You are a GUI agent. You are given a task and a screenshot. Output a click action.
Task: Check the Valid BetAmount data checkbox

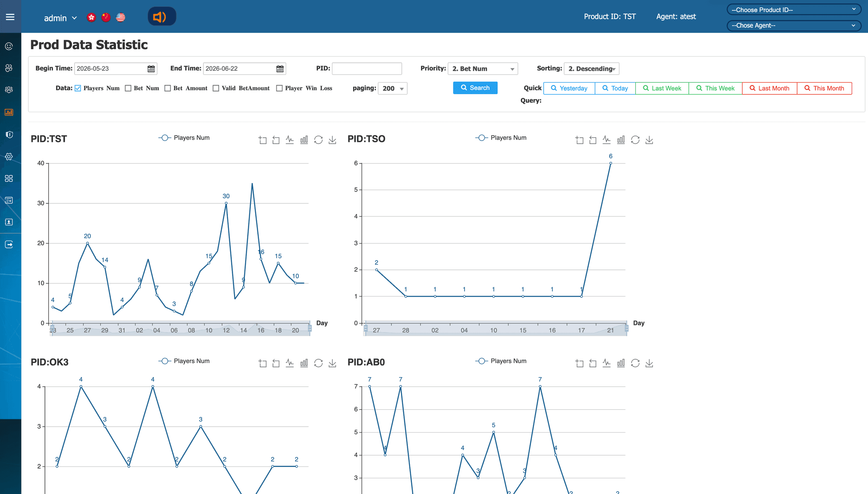click(216, 88)
